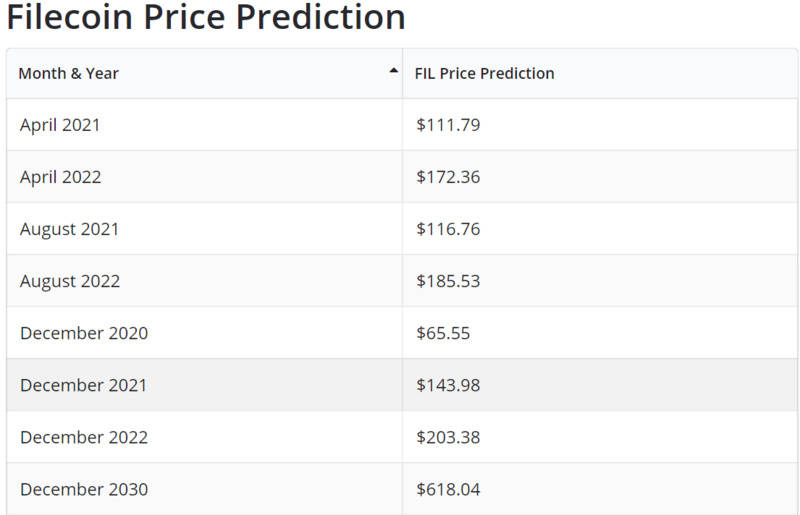Click the $111.79 price value
The height and width of the screenshot is (515, 800).
tap(448, 125)
